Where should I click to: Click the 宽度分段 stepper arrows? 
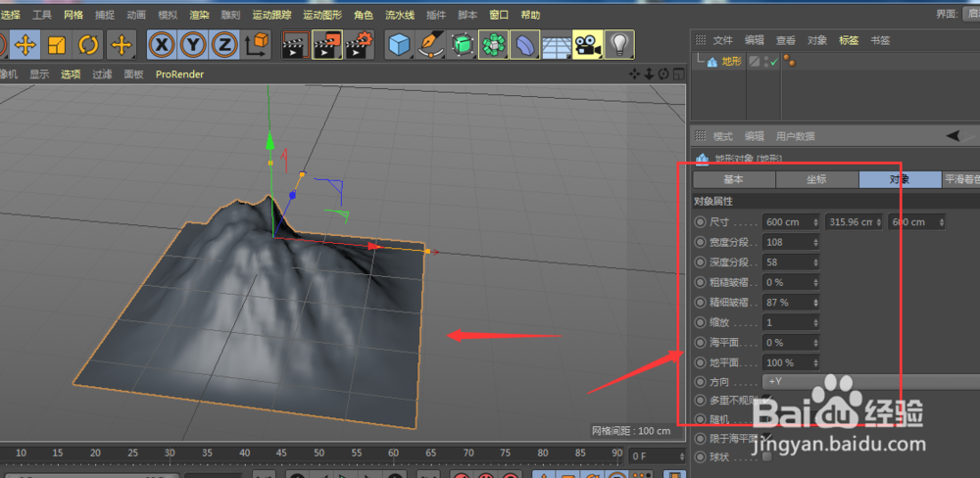pyautogui.click(x=815, y=242)
